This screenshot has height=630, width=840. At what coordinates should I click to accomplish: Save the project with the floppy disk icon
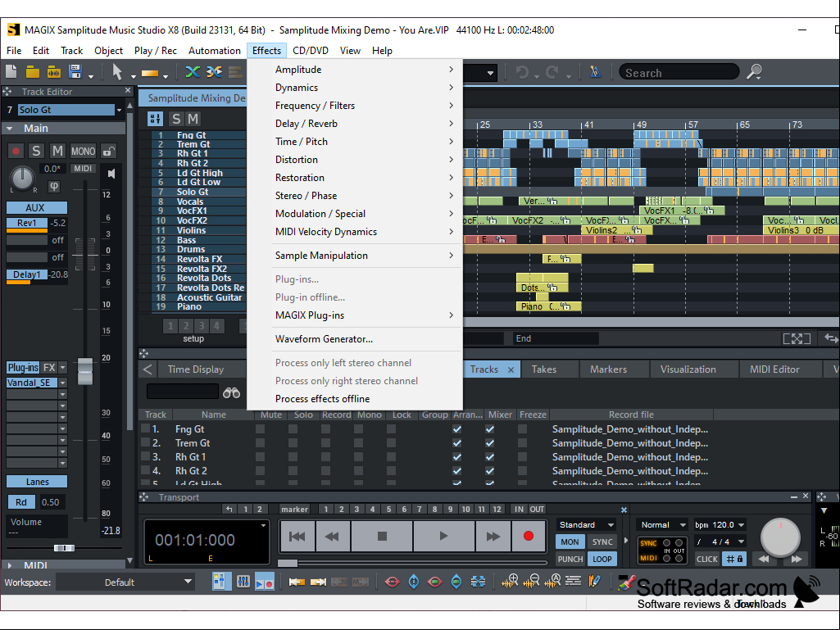pyautogui.click(x=75, y=72)
